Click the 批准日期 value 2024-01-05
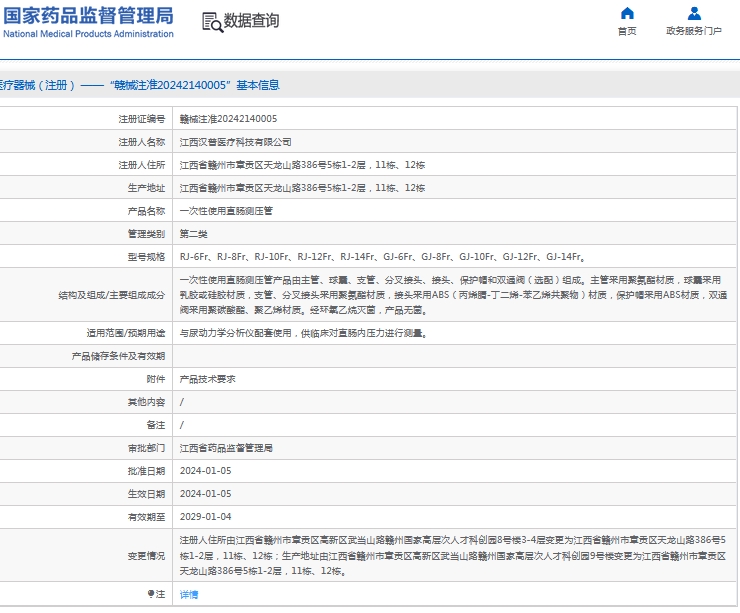 point(206,471)
